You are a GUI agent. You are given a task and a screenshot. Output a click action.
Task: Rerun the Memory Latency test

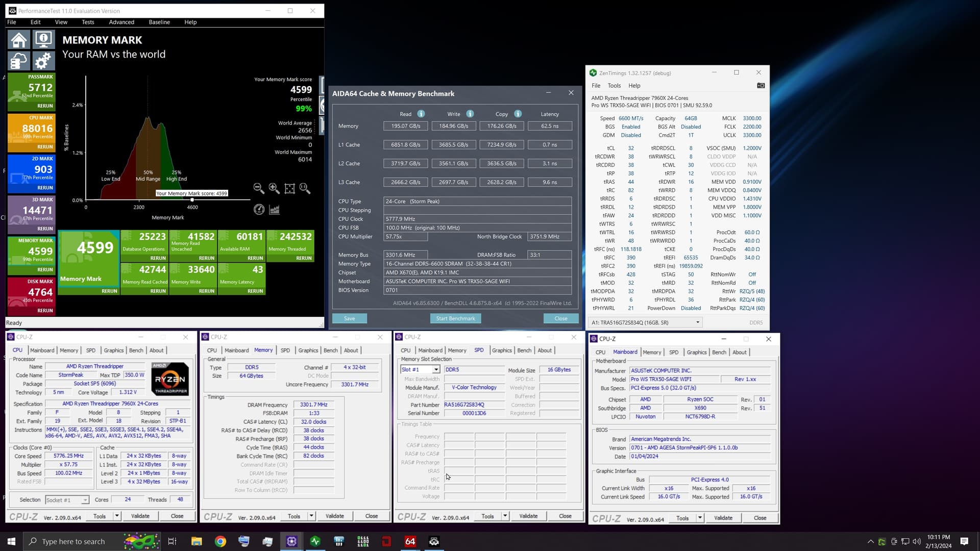point(255,291)
